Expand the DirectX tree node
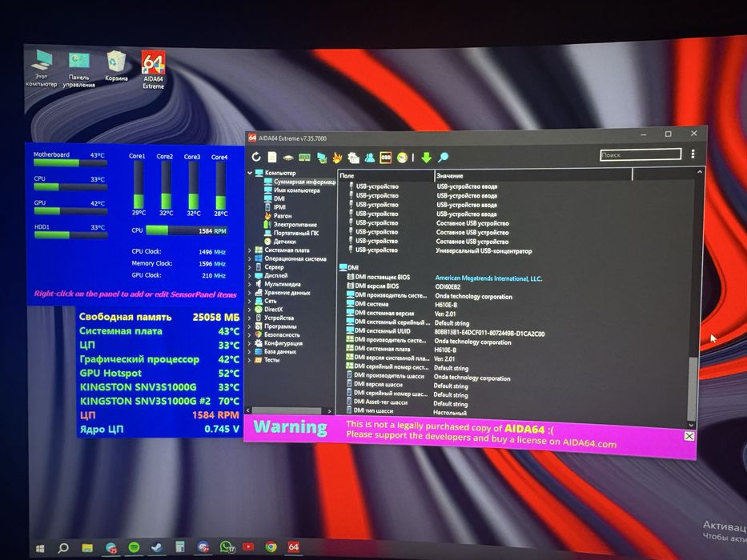The width and height of the screenshot is (747, 560). coord(249,310)
